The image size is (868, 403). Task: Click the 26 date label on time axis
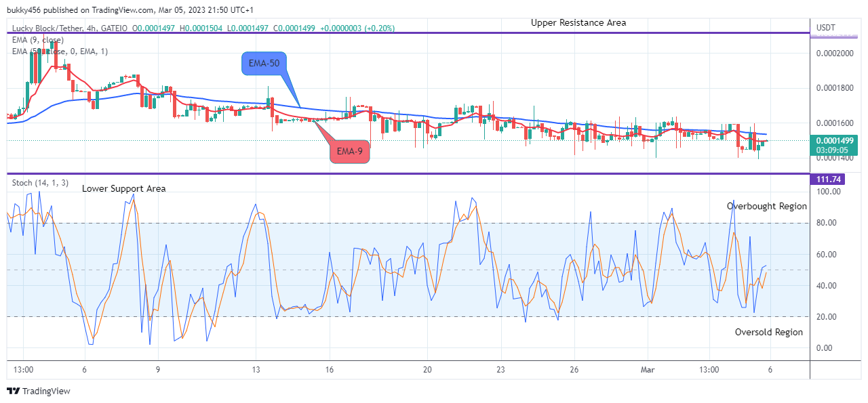click(574, 370)
